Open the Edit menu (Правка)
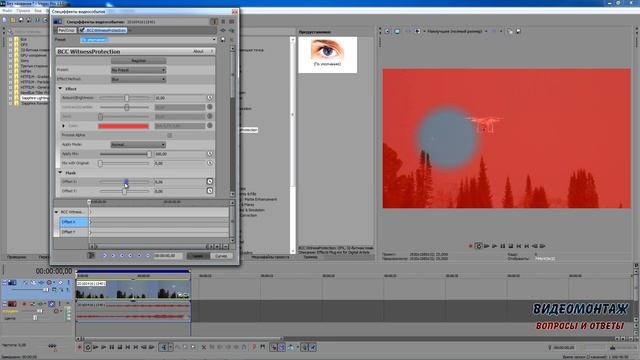Image resolution: width=640 pixels, height=360 pixels. [x=23, y=11]
